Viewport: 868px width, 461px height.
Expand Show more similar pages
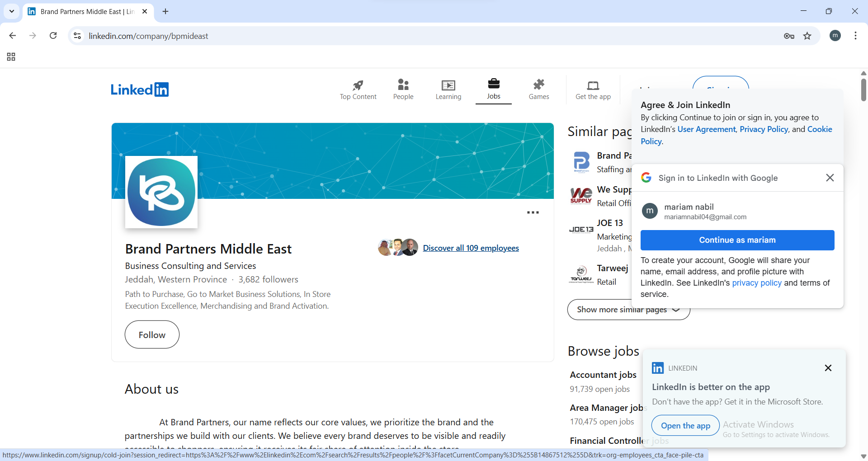pyautogui.click(x=628, y=310)
